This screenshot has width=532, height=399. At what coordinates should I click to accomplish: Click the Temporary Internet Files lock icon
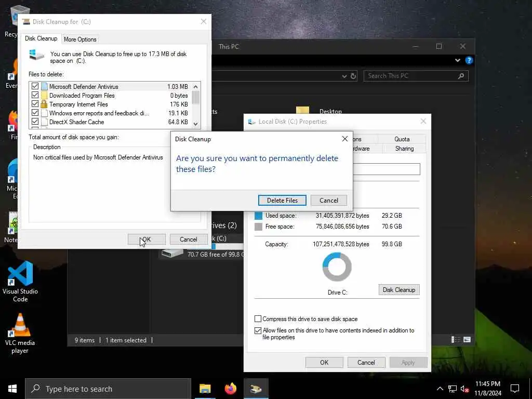click(x=44, y=104)
